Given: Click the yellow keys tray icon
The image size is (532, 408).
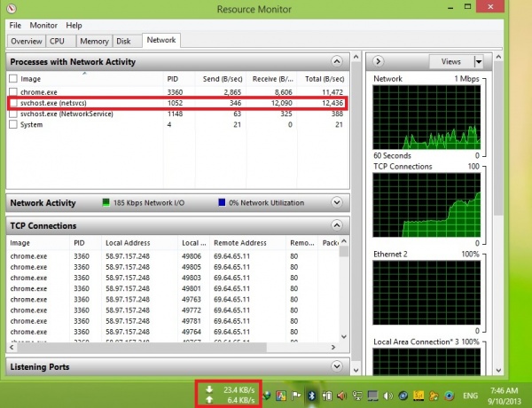Looking at the screenshot, I should click(x=434, y=396).
